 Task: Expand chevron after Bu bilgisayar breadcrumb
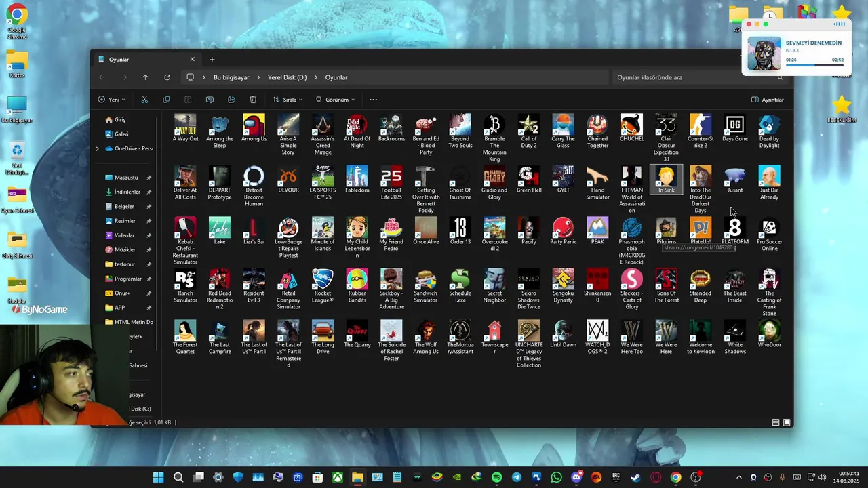[258, 77]
